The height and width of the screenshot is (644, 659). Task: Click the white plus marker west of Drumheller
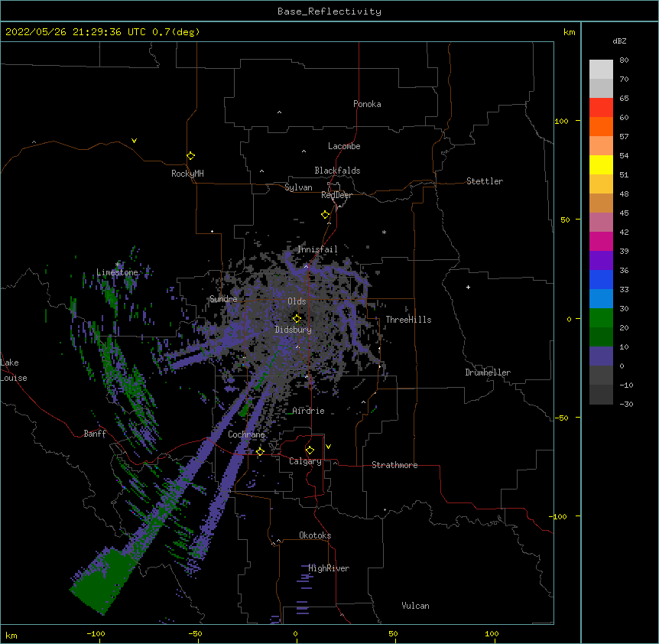[468, 287]
